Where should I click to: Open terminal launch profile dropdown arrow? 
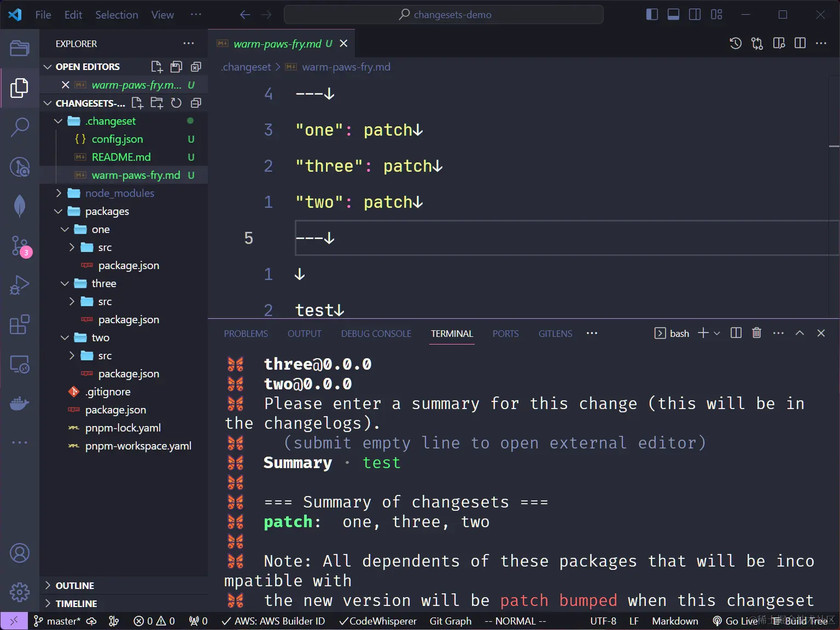(x=717, y=333)
